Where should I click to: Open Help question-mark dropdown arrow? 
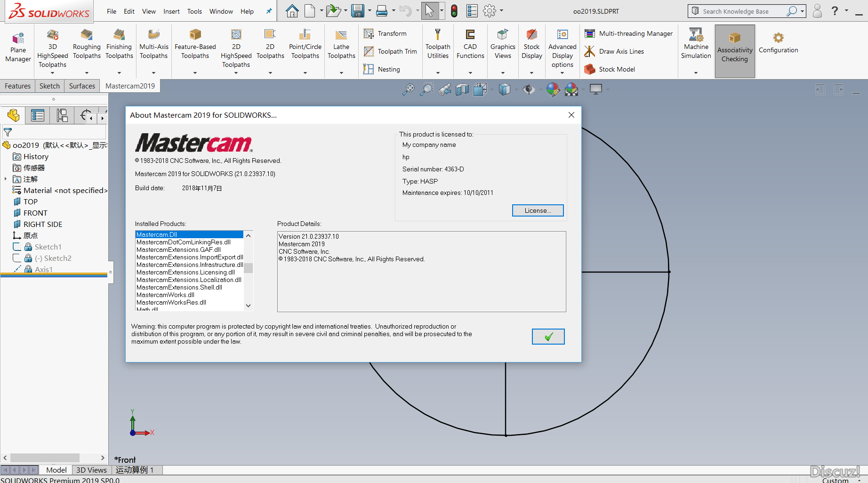(846, 10)
